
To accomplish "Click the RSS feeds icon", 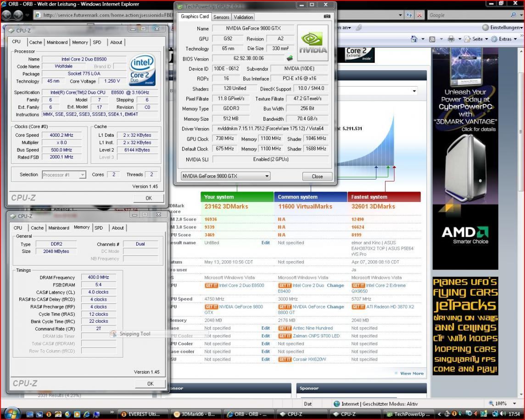I will pyautogui.click(x=432, y=39).
